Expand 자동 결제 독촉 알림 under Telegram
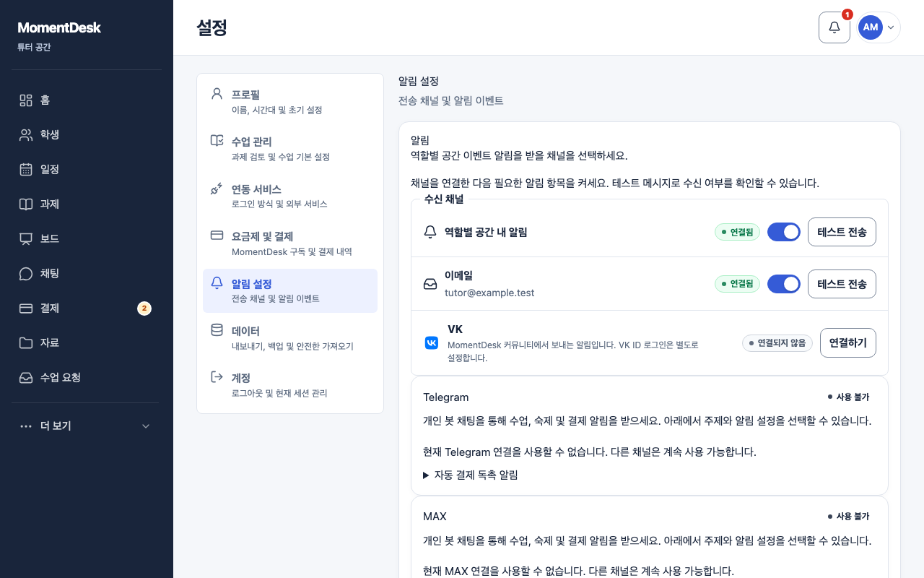924x578 pixels. pyautogui.click(x=471, y=475)
